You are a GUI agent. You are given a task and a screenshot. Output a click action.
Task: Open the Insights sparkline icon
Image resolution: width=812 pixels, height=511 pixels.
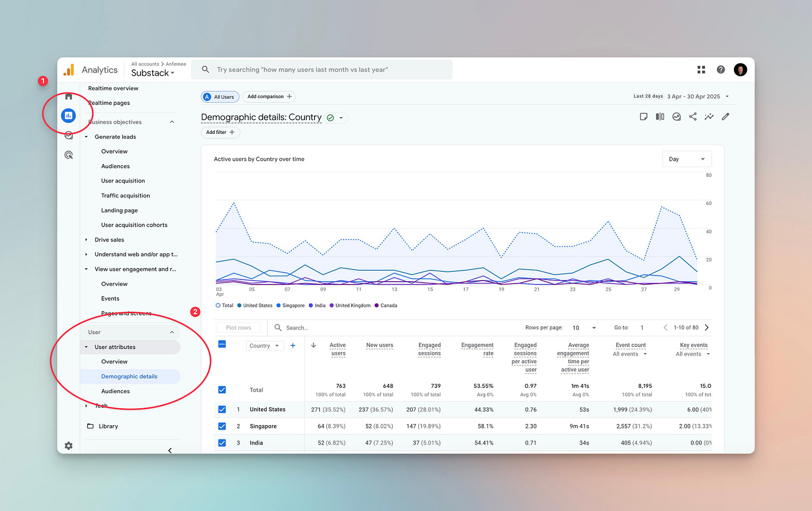pos(709,117)
